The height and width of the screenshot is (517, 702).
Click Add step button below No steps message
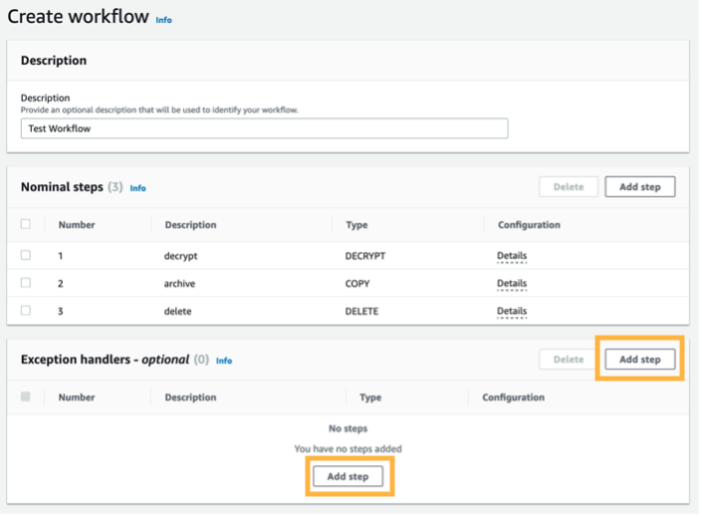coord(348,476)
